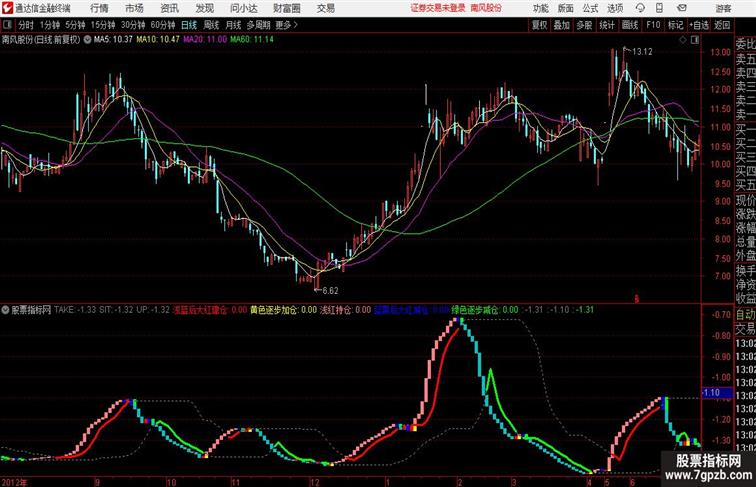This screenshot has height=487, width=756.
Task: Click the MA5: 10.37 indicator label
Action: click(113, 40)
